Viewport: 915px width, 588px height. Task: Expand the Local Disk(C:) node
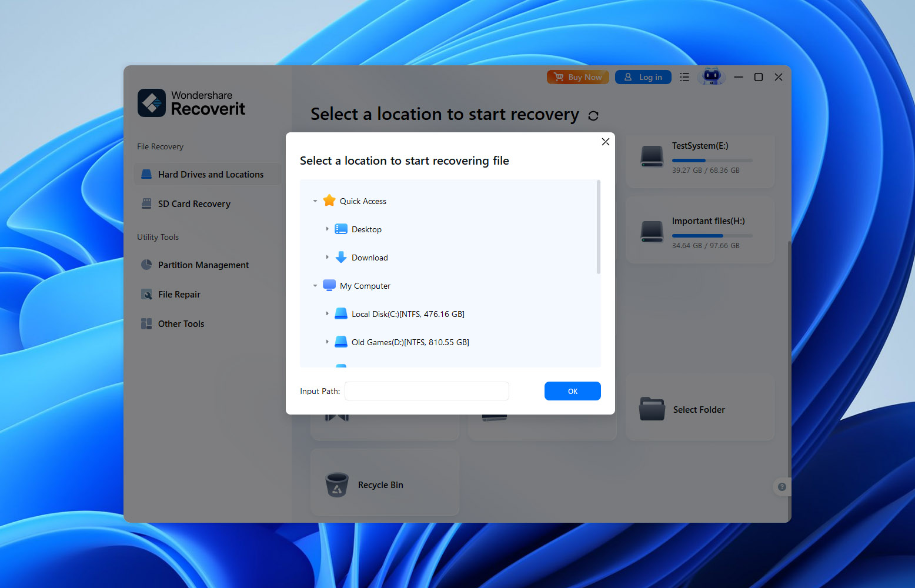click(x=327, y=313)
